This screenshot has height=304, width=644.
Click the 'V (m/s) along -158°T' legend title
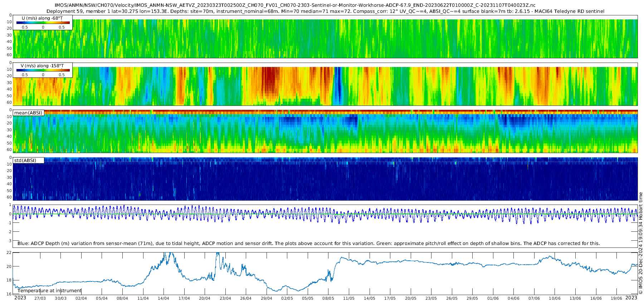tap(42, 66)
